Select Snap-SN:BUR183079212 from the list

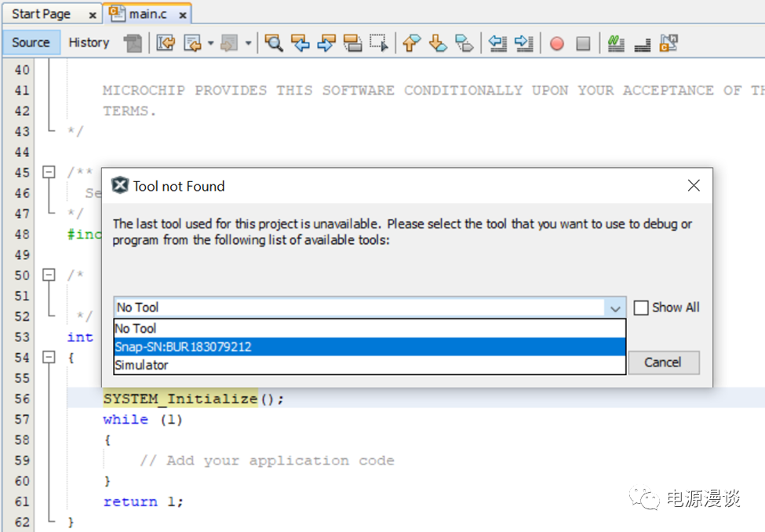click(x=369, y=347)
